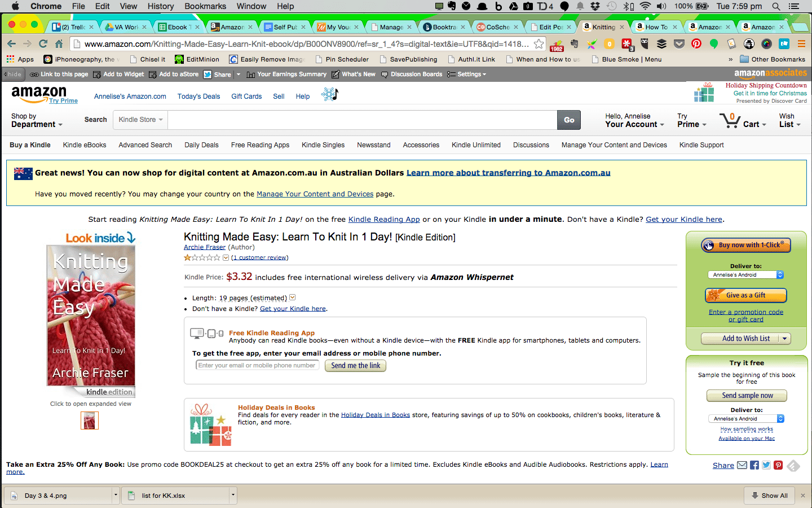Screen dimensions: 812x508
Task: Select sample Deliver to device dropdown
Action: (x=746, y=419)
